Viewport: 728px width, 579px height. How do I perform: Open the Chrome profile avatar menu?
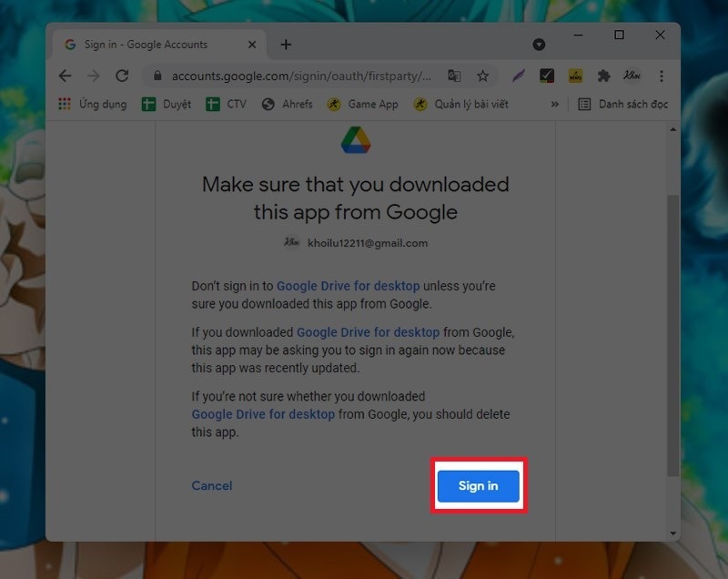(632, 76)
